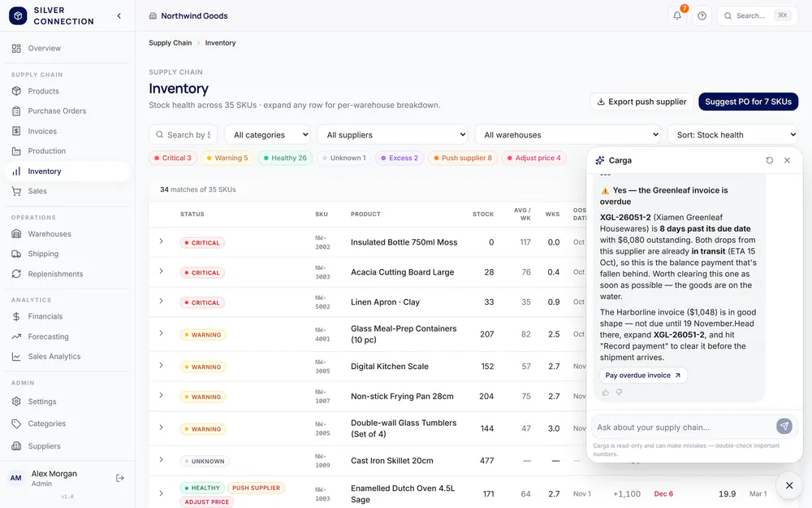Open Suppliers in the Admin section

tap(67, 445)
